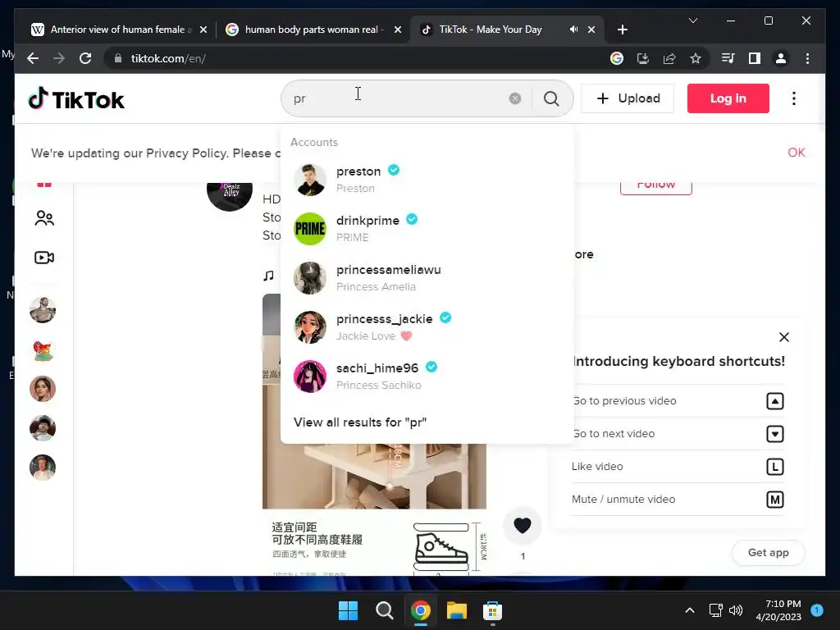
Task: Select the drinkprime account suggestion
Action: 427,229
